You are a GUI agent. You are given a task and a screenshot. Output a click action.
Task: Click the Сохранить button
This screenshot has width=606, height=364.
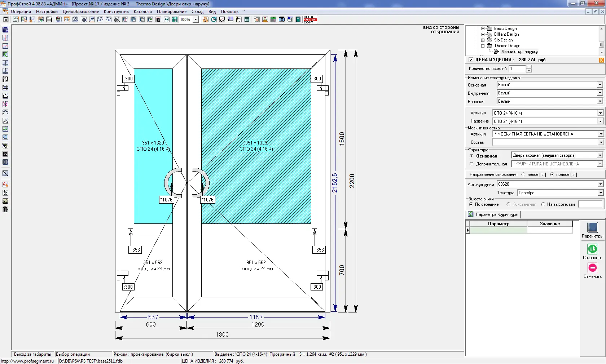pyautogui.click(x=592, y=249)
